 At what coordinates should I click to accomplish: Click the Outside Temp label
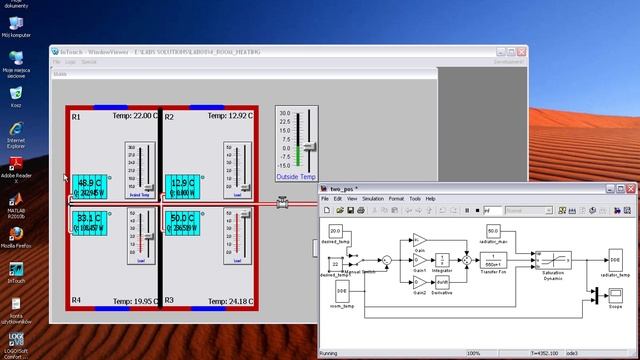tap(296, 177)
